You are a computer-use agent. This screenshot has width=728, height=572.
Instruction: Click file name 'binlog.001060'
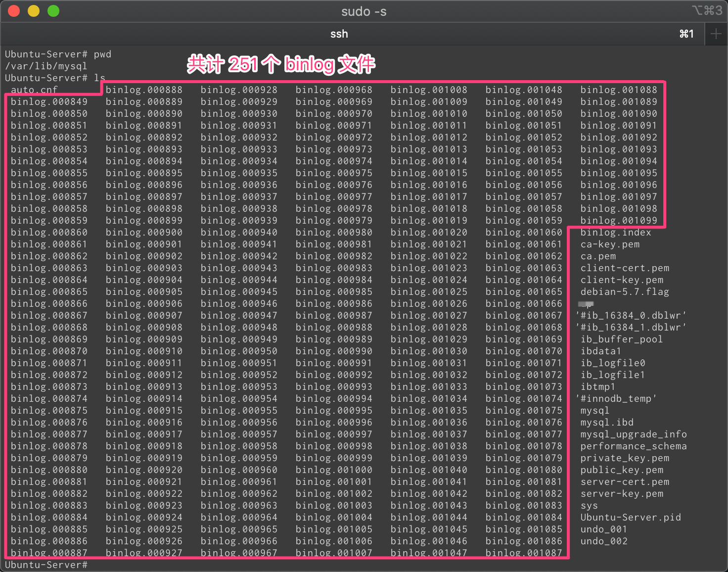pyautogui.click(x=524, y=233)
